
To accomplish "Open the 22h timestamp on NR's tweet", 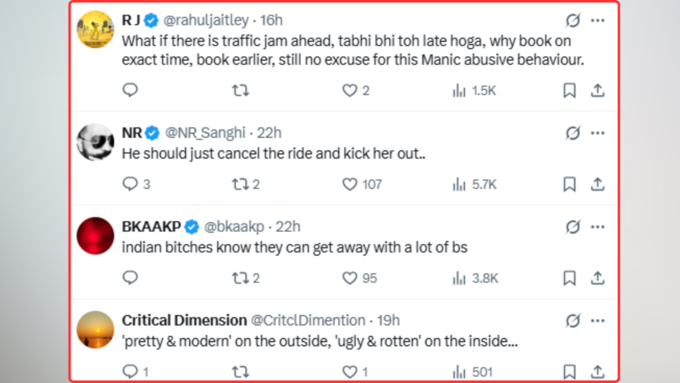I will tap(269, 133).
